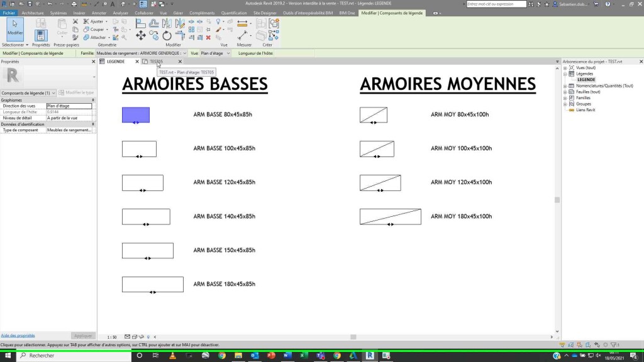Select the Modifier arrow tool
The width and height of the screenshot is (644, 362).
pyautogui.click(x=15, y=28)
